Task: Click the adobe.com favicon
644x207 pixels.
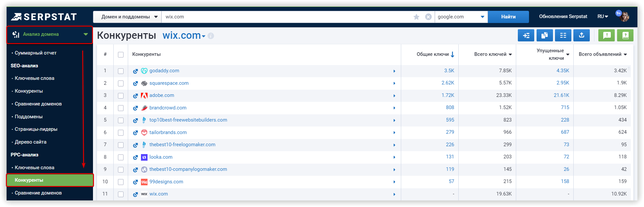Action: tap(144, 95)
